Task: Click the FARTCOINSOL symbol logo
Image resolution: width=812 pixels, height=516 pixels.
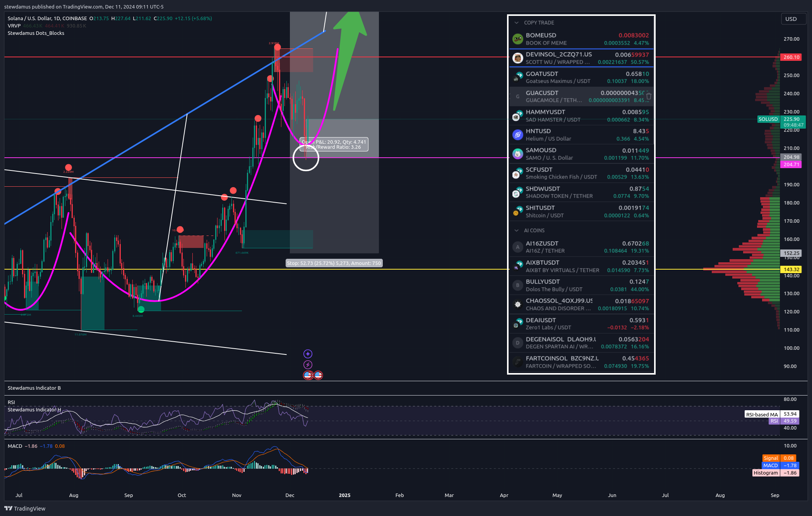Action: [x=517, y=362]
